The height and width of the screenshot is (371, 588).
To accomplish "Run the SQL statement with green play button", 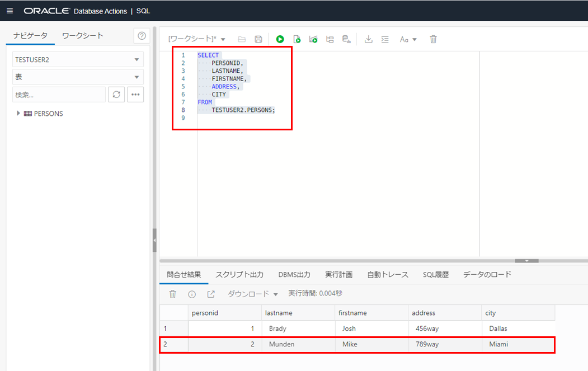I will click(x=280, y=39).
